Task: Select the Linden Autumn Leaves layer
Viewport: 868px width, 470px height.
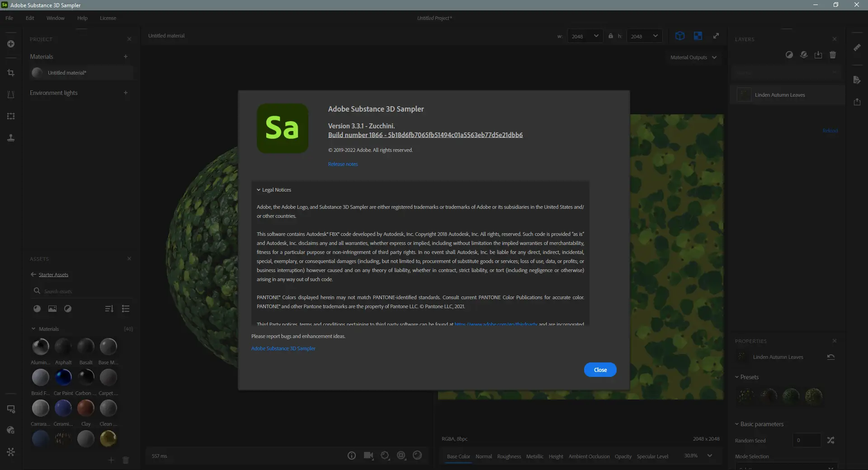Action: point(787,95)
